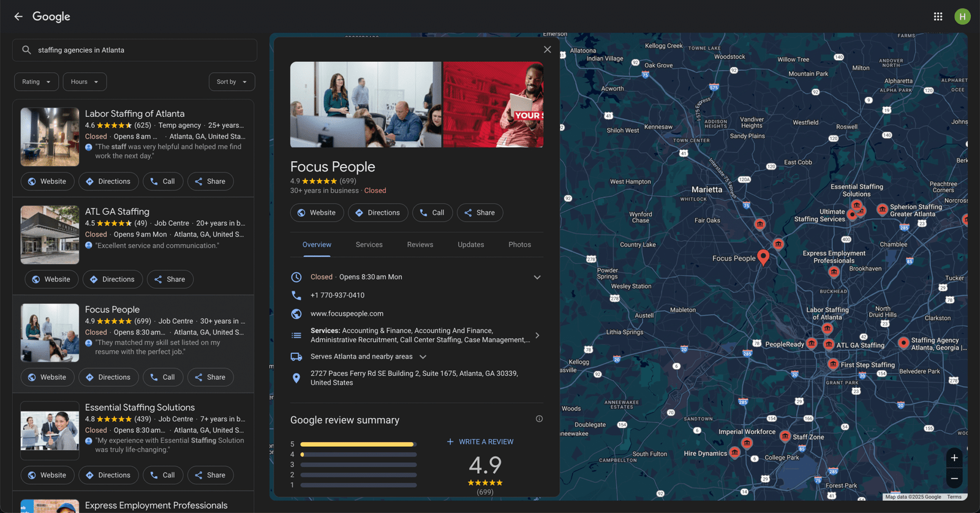Click the search box with staffing agencies query

click(135, 50)
